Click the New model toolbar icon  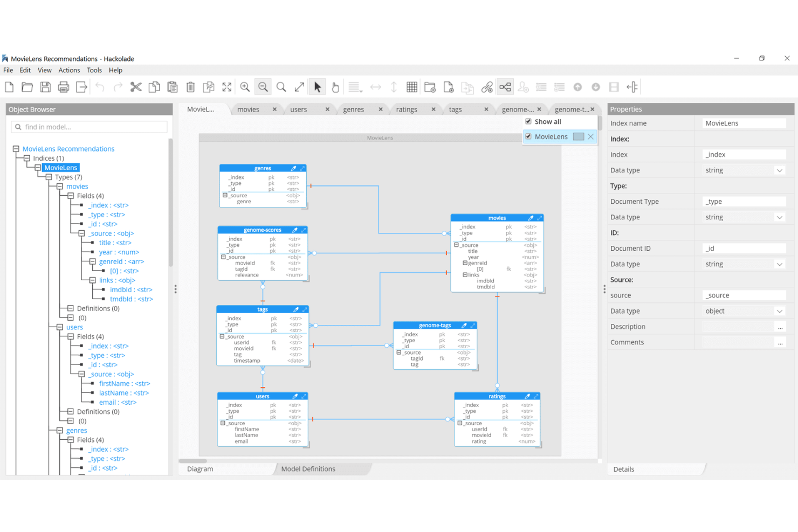[9, 87]
